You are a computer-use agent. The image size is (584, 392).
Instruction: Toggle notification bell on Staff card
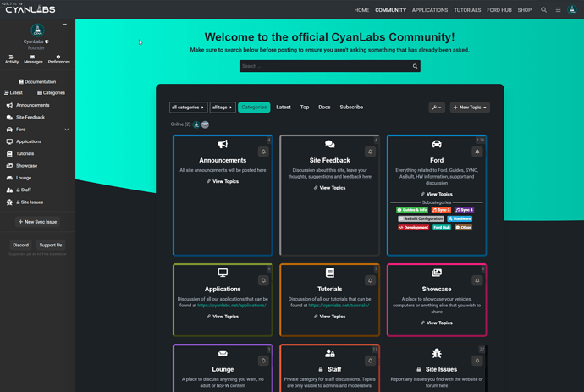pyautogui.click(x=370, y=361)
